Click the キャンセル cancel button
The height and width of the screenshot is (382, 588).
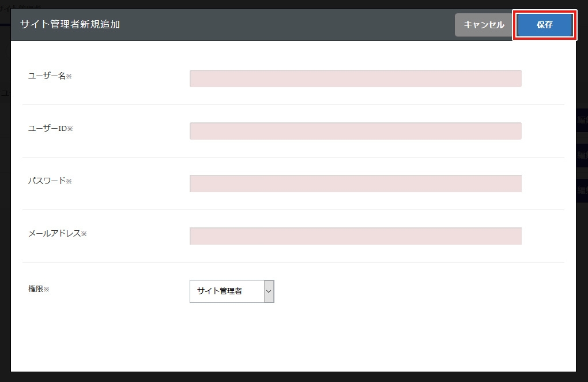click(484, 25)
